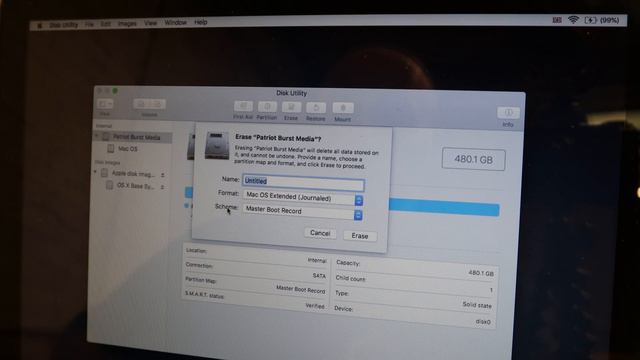Click the Cancel button in erase dialog
640x360 pixels.
pyautogui.click(x=320, y=233)
